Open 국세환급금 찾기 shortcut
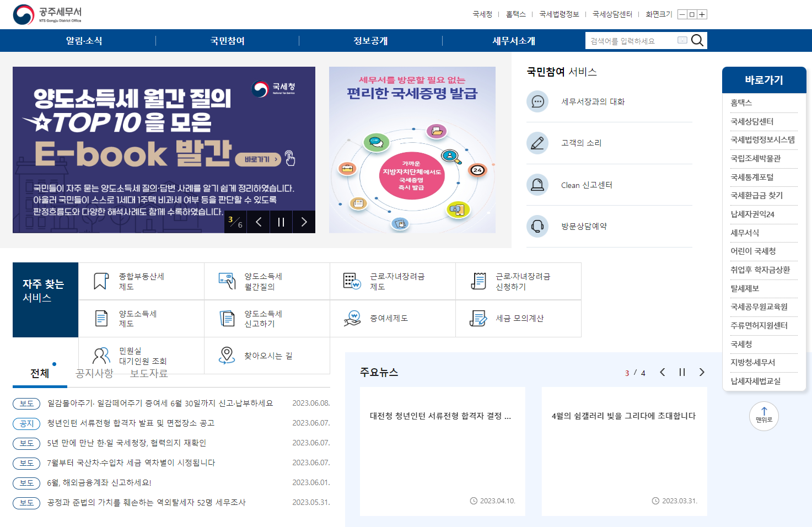 (757, 196)
